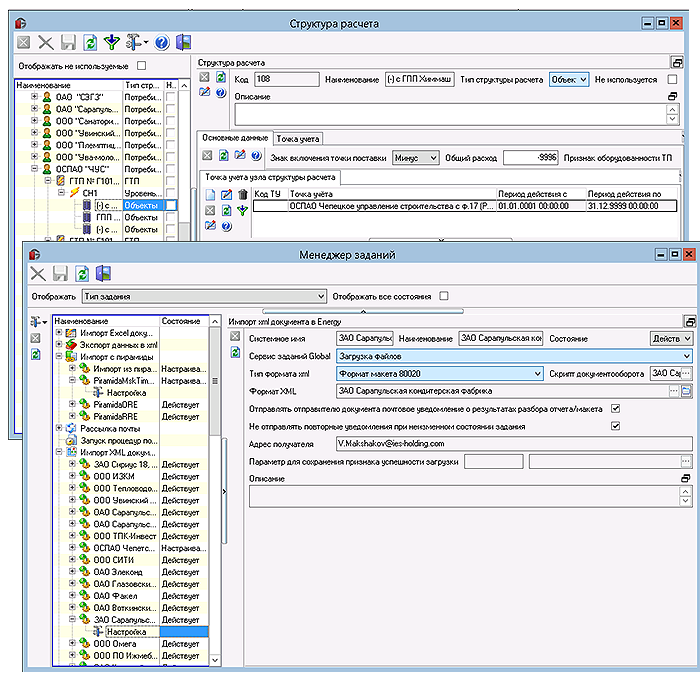The height and width of the screenshot is (700, 700).
Task: Open tool settings icon left of task tree
Action: pyautogui.click(x=38, y=321)
